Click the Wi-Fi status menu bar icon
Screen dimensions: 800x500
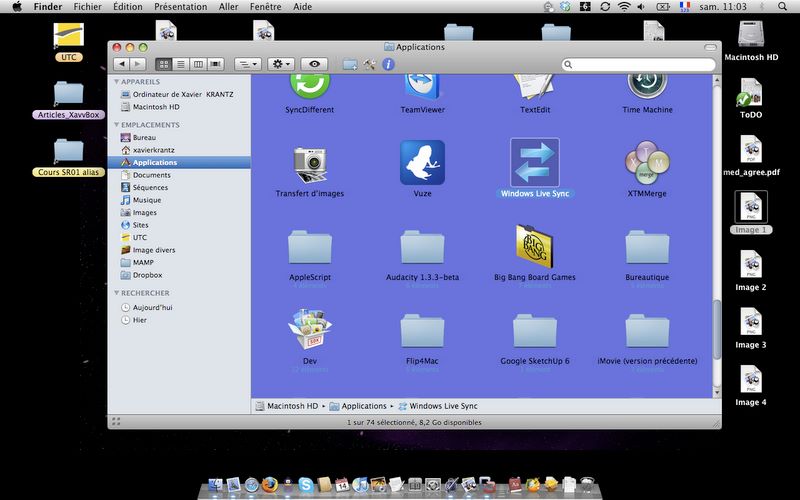point(623,7)
